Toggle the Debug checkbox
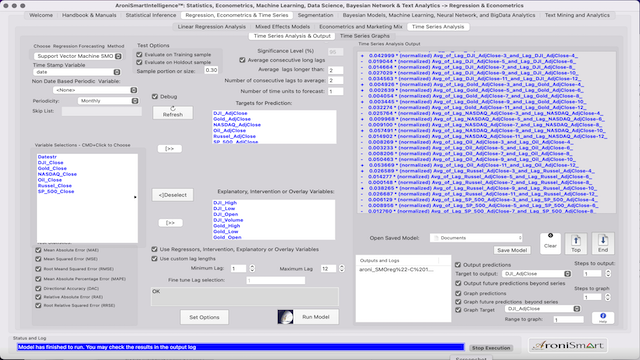Viewport: 640px width, 360px height. (x=155, y=96)
